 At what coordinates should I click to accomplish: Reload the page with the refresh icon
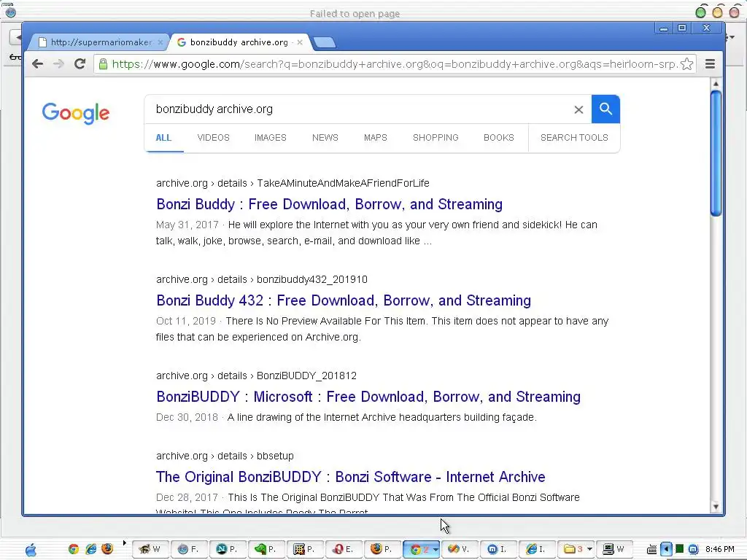pos(80,64)
